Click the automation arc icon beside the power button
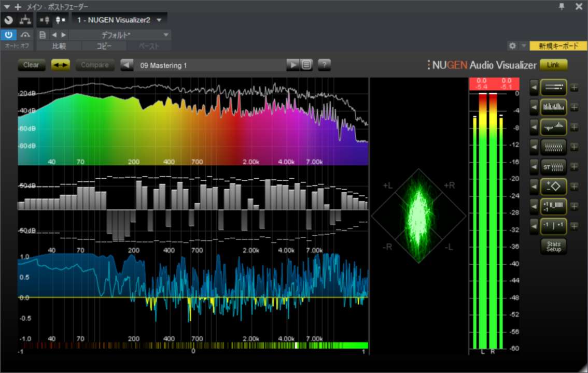The image size is (588, 373). pos(25,35)
